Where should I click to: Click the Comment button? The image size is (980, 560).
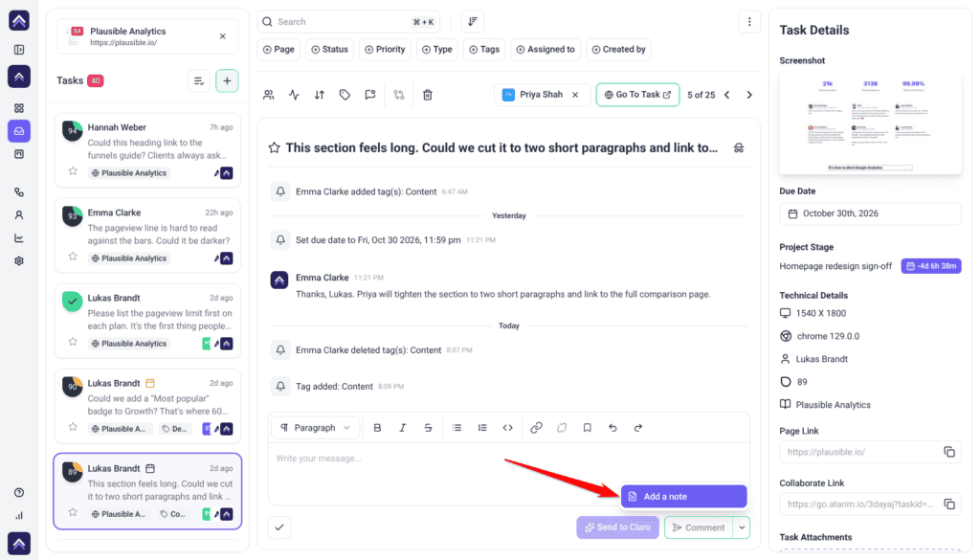coord(699,527)
